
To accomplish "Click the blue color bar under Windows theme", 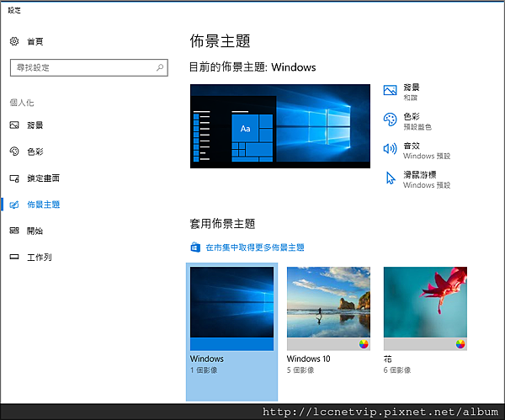I will [x=231, y=344].
